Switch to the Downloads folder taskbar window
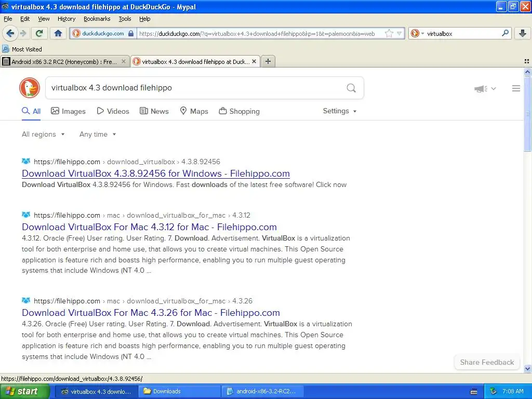This screenshot has width=532, height=399. tap(179, 392)
